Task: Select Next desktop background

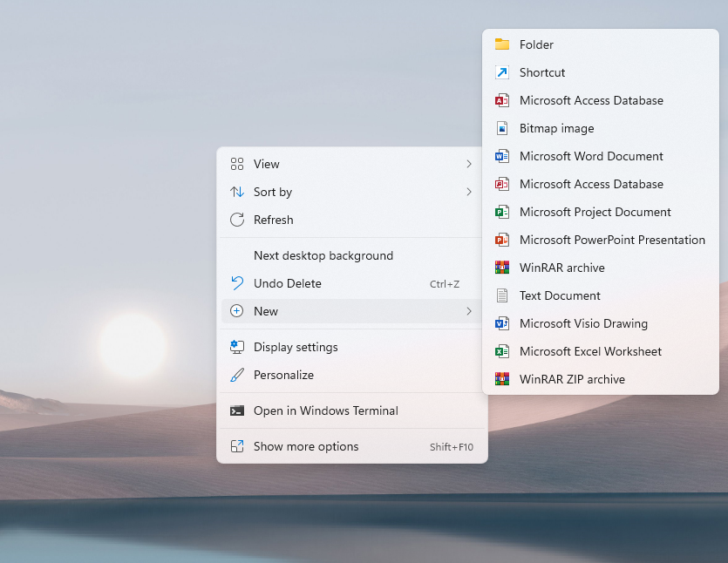Action: click(x=351, y=255)
